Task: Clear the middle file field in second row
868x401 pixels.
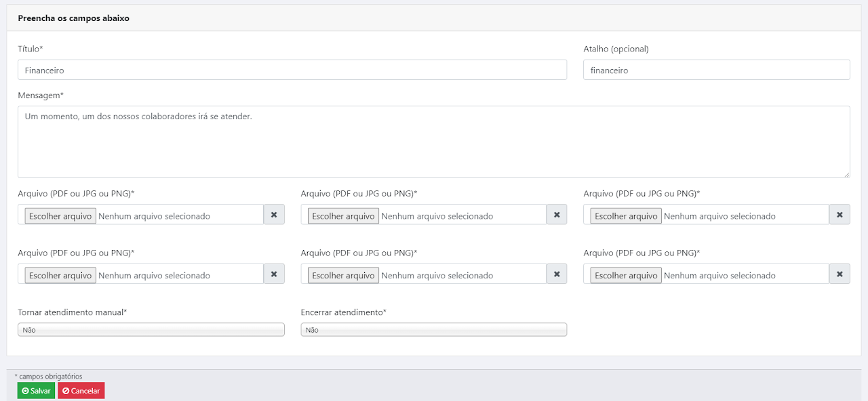Action: (x=557, y=274)
